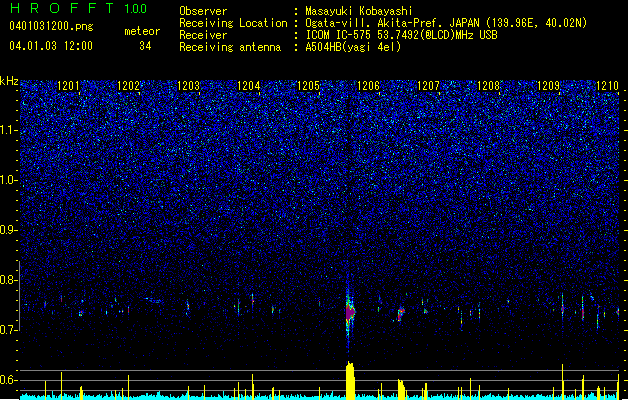Image resolution: width=629 pixels, height=400 pixels.
Task: Click the Receiving antenna label
Action: (230, 47)
